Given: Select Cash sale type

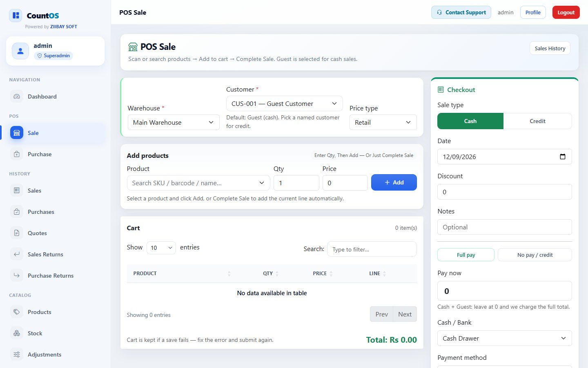Looking at the screenshot, I should pos(470,121).
